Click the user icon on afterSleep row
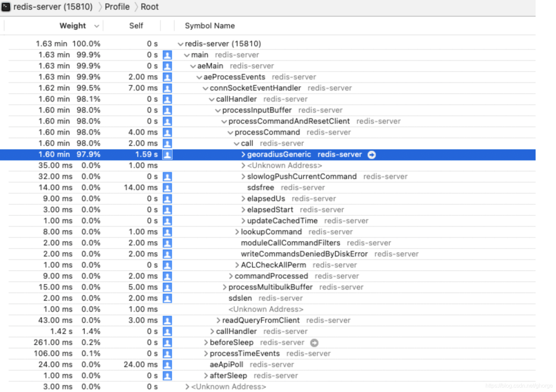 coord(167,376)
